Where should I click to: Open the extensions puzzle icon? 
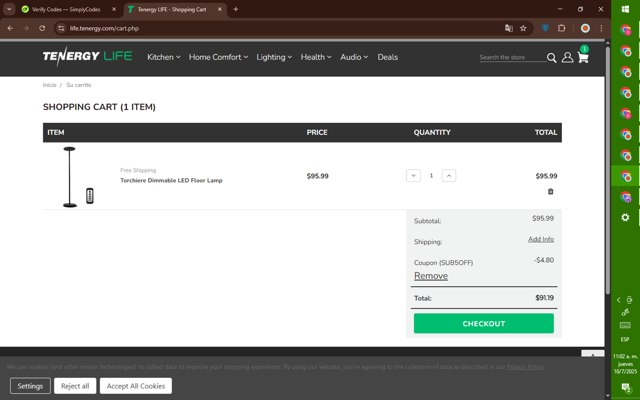pyautogui.click(x=562, y=28)
